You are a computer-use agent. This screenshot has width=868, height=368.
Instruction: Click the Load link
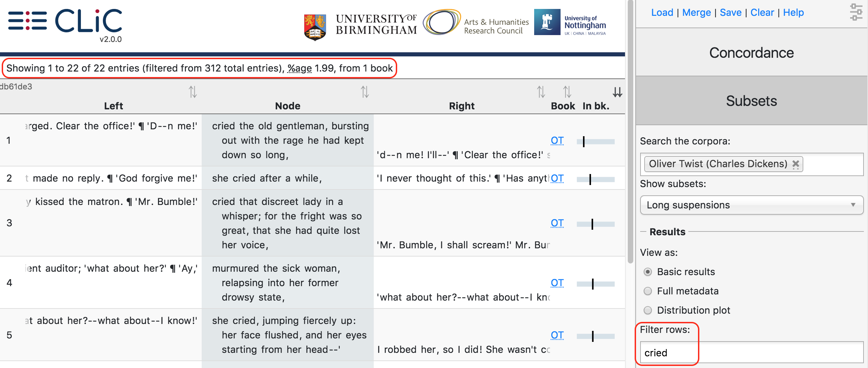[x=662, y=12]
